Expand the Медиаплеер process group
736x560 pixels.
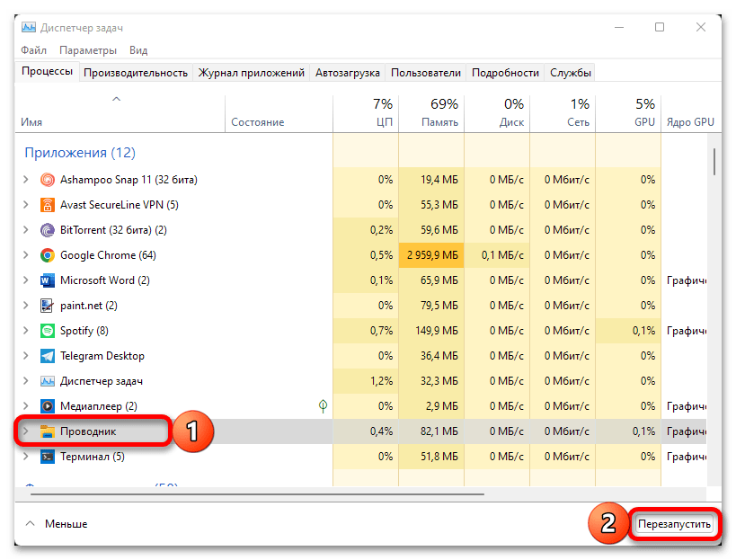point(26,406)
